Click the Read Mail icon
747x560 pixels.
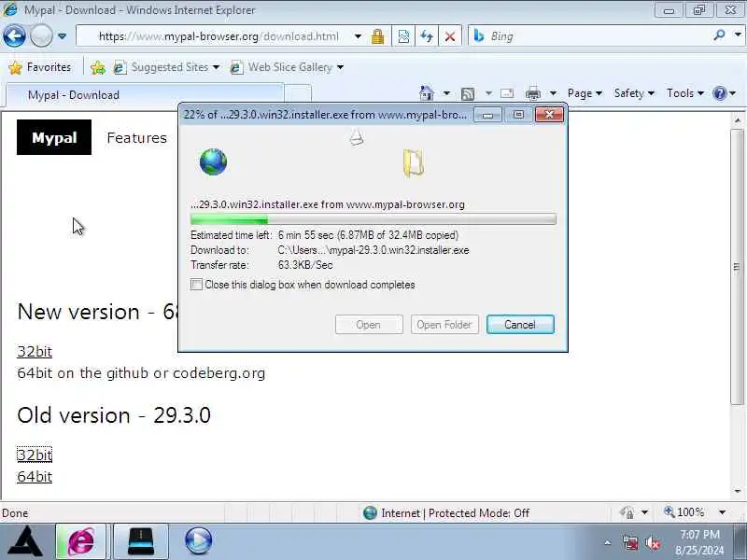506,93
